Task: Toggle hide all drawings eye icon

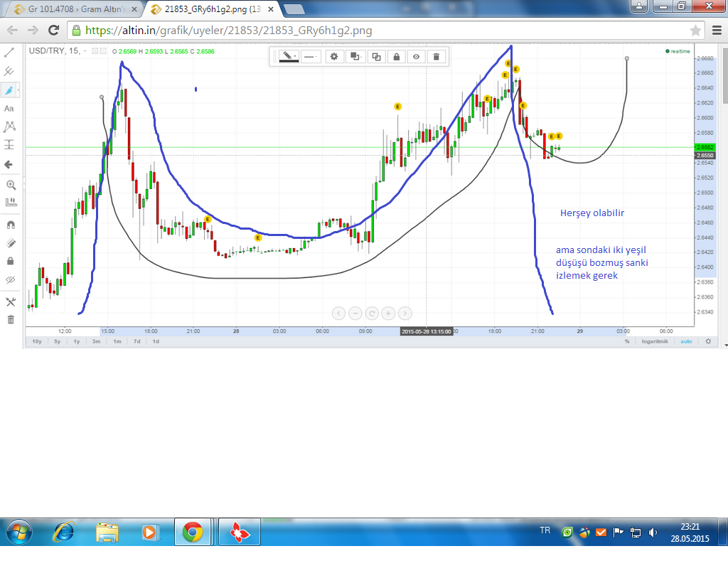Action: point(10,280)
